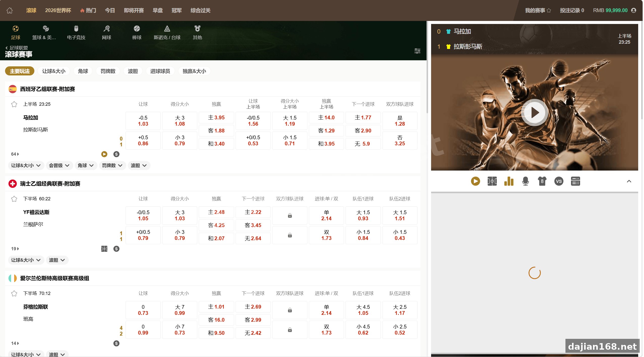Select the 电子竞技 esports sport icon
Image resolution: width=644 pixels, height=357 pixels.
76,33
